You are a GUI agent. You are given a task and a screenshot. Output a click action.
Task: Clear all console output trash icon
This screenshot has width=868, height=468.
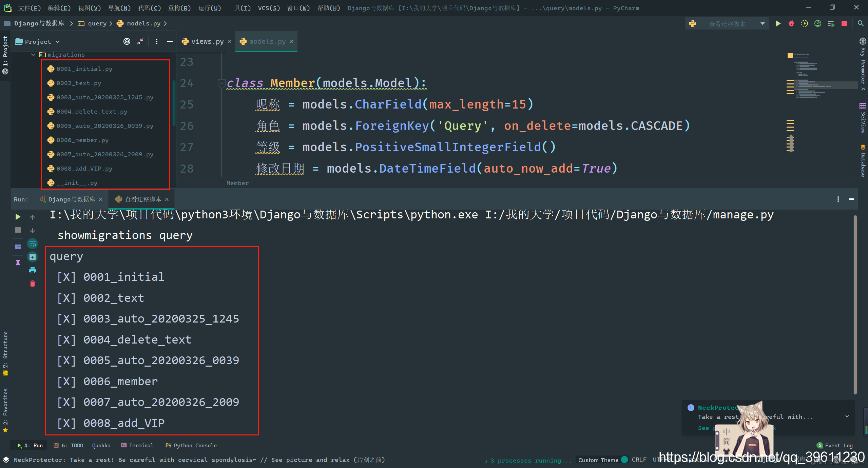point(33,284)
